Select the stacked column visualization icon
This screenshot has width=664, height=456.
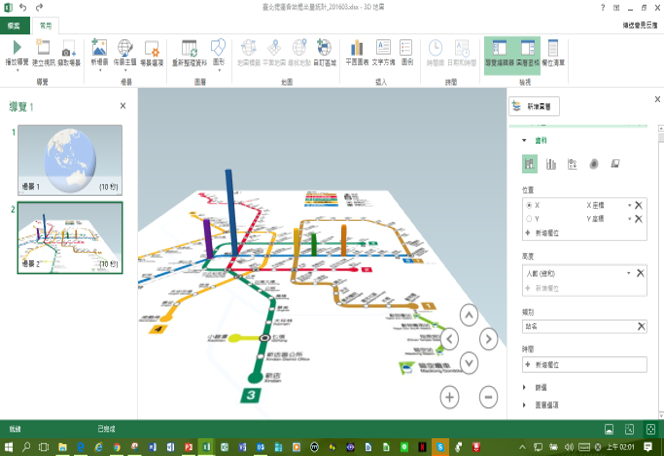click(x=529, y=164)
